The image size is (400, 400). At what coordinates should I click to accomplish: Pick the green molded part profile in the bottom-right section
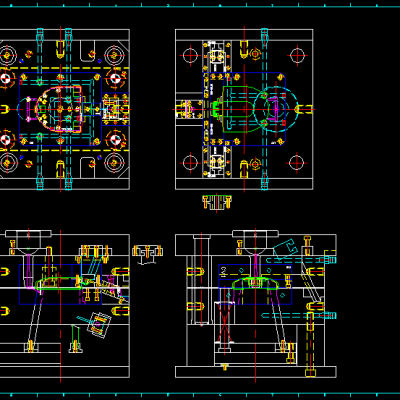(x=255, y=282)
